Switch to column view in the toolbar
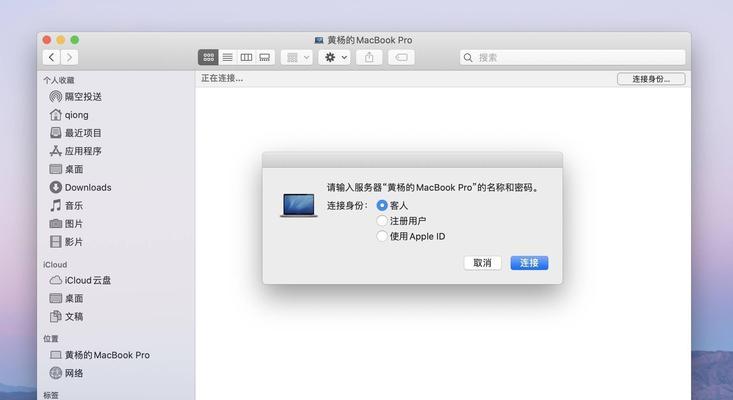This screenshot has height=400, width=733. click(x=246, y=57)
